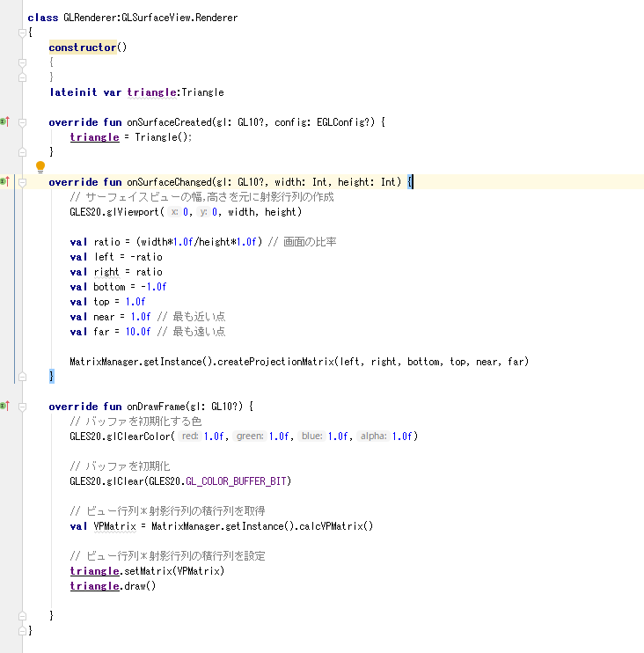This screenshot has height=653, width=644.
Task: Click createProjectionMatrix method call
Action: coord(275,362)
